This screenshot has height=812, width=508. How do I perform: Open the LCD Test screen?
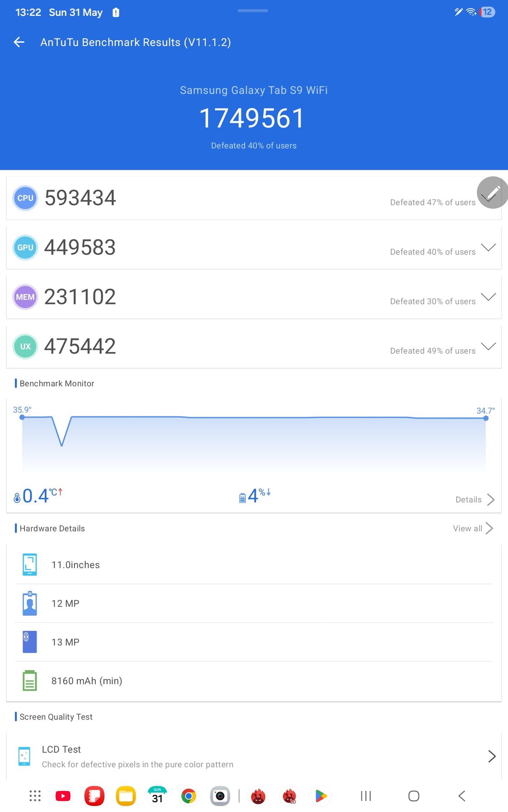(x=254, y=757)
